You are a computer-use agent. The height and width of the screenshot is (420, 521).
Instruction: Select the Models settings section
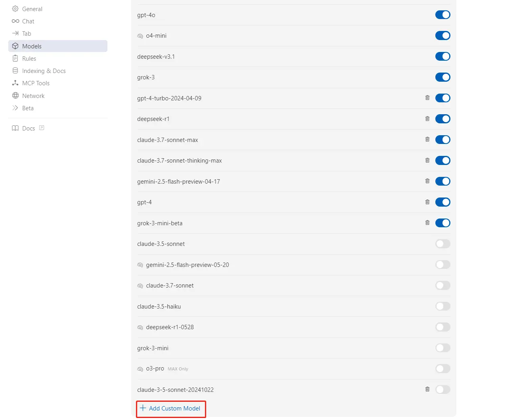(58, 46)
